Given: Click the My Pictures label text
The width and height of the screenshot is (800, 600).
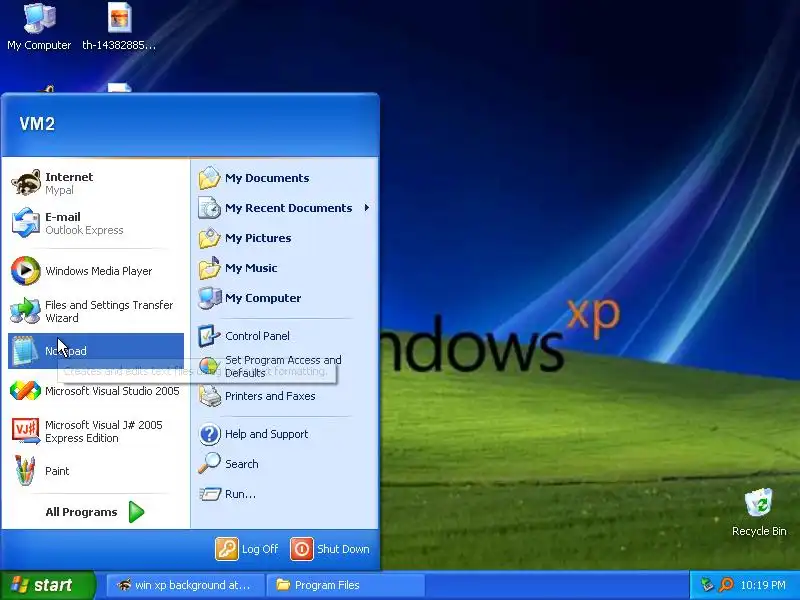Looking at the screenshot, I should pyautogui.click(x=258, y=238).
